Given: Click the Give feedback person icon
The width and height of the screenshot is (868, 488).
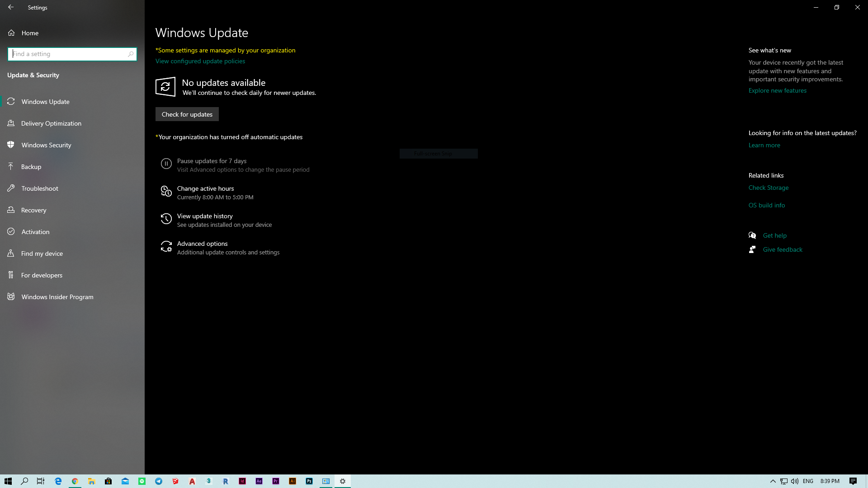Looking at the screenshot, I should 752,249.
